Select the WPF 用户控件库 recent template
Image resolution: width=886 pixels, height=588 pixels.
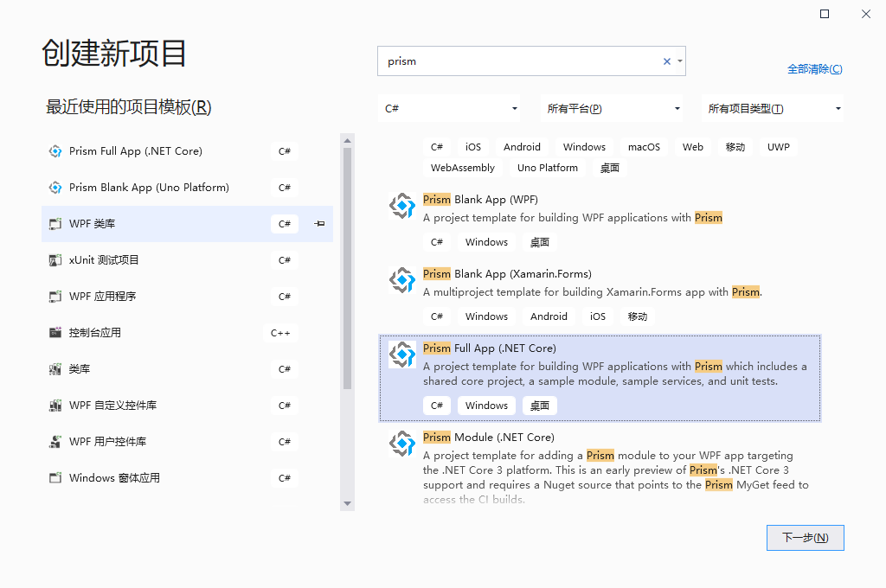[187, 442]
